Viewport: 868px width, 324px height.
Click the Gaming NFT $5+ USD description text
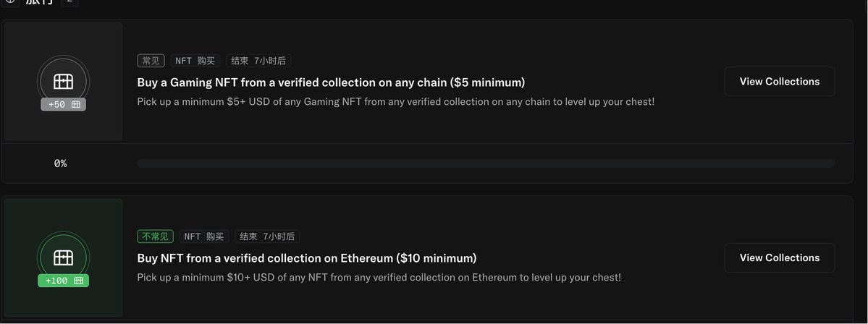[396, 102]
